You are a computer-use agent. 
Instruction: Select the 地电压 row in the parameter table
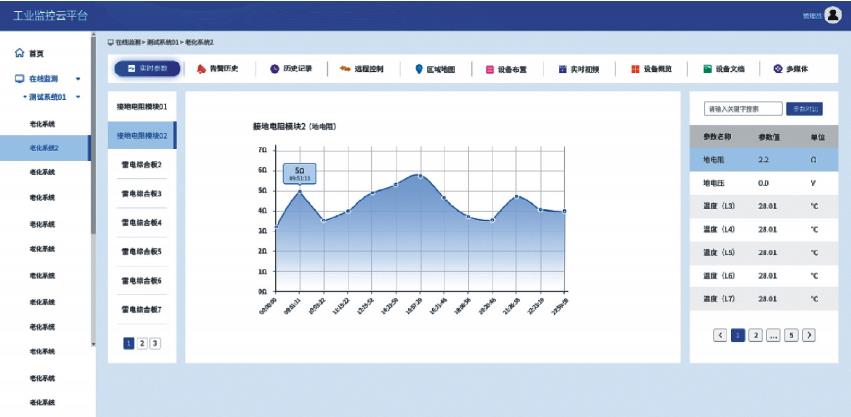pos(764,184)
